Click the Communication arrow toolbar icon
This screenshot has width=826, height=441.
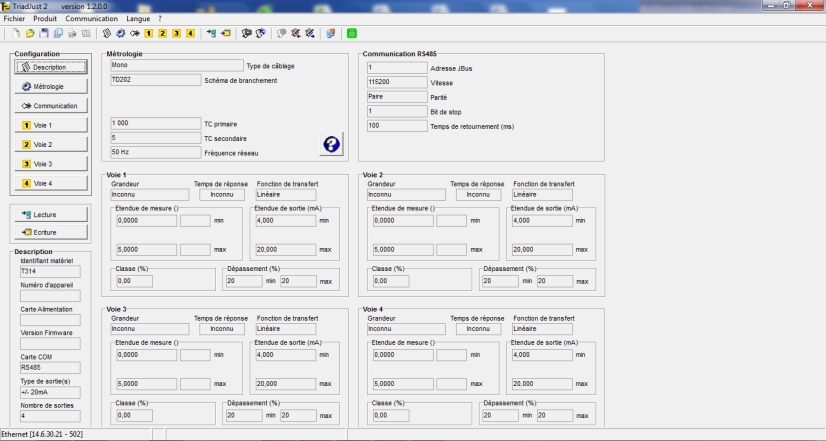pos(135,33)
